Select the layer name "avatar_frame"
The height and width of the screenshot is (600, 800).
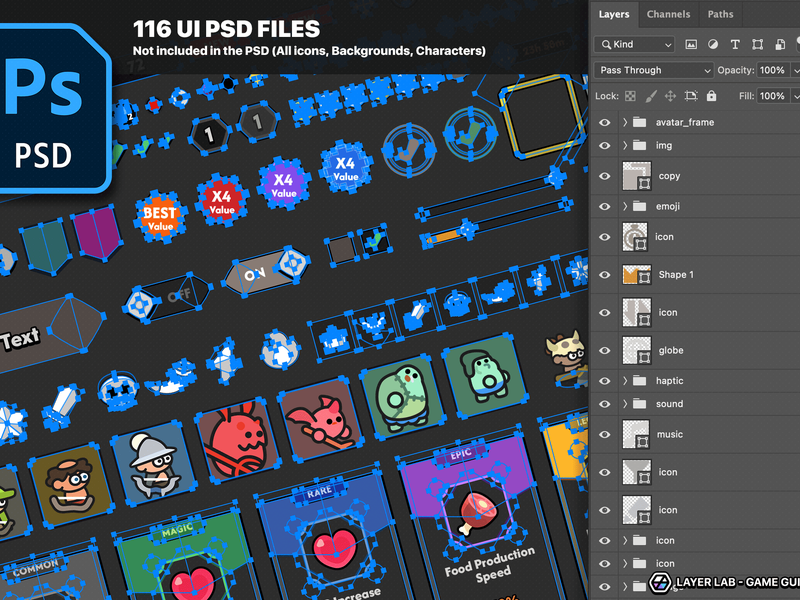pyautogui.click(x=685, y=122)
